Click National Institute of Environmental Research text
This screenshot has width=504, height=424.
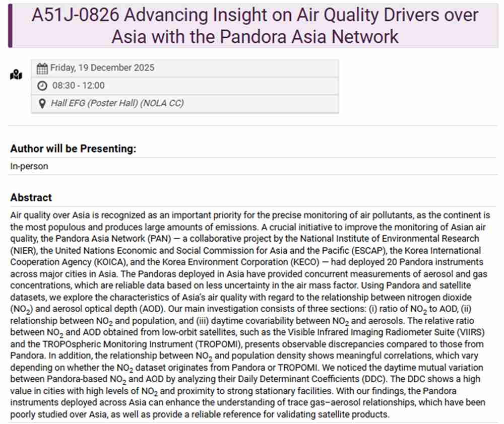click(390, 239)
